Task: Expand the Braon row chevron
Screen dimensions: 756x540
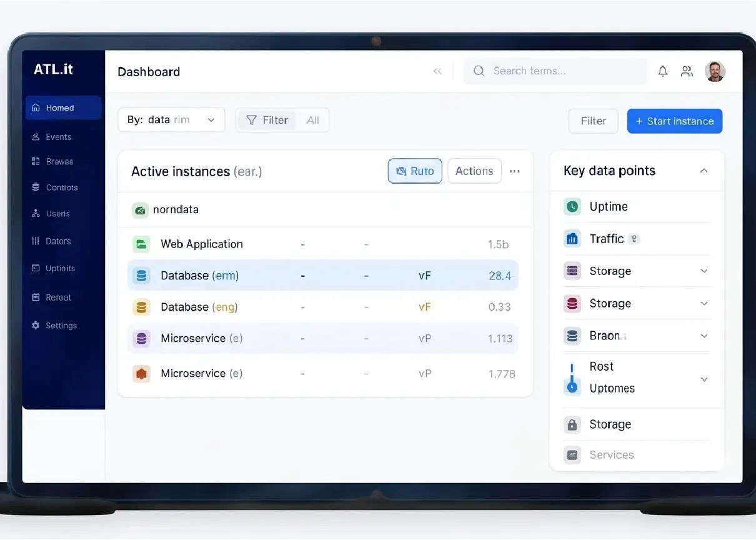Action: [x=704, y=336]
